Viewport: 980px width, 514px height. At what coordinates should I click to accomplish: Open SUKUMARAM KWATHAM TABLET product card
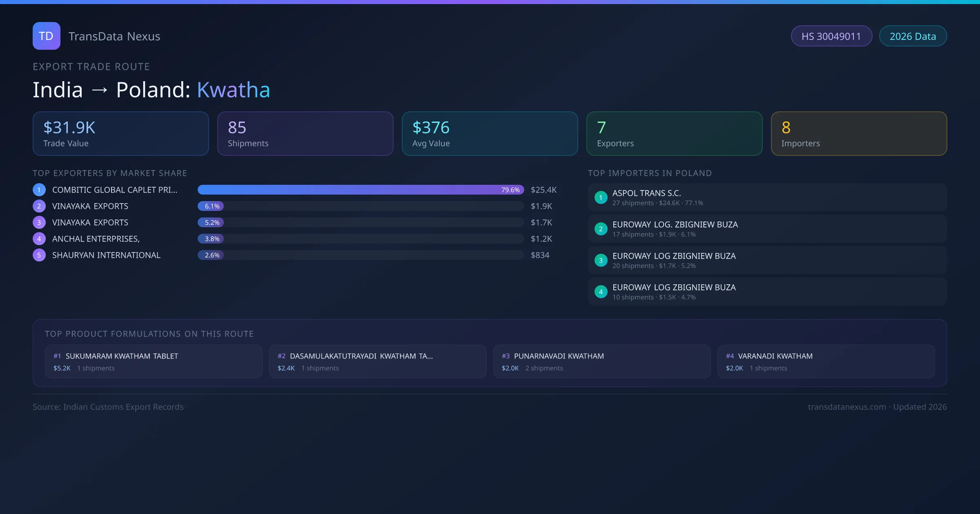tap(153, 361)
